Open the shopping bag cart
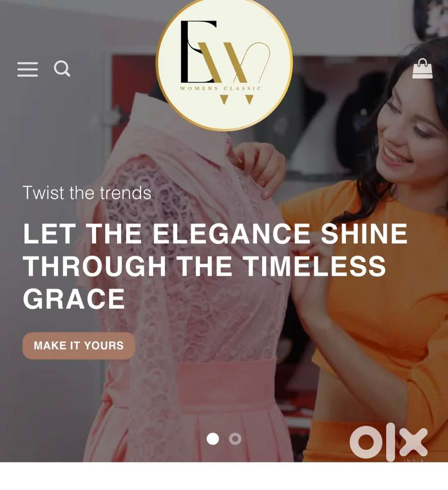448x490 pixels. click(423, 69)
